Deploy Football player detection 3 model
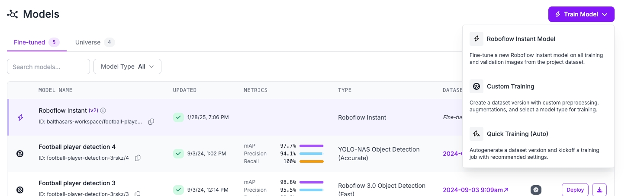Screen dimensions: 644x196 click(x=575, y=190)
